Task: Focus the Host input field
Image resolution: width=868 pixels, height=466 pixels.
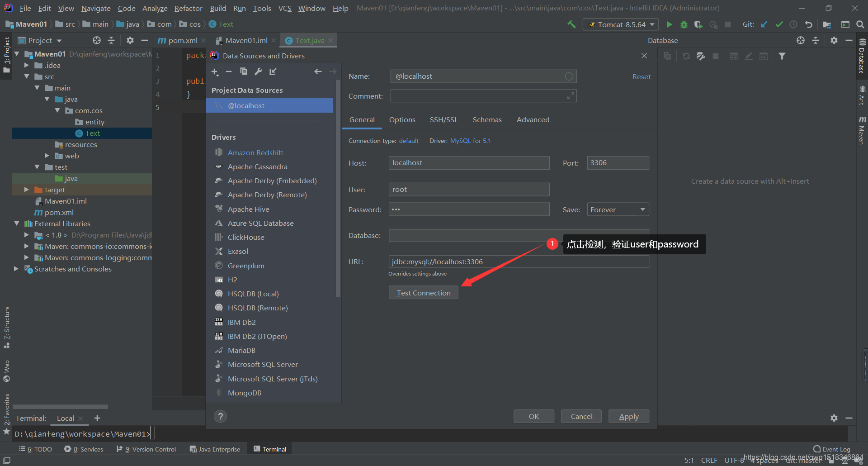Action: 469,163
